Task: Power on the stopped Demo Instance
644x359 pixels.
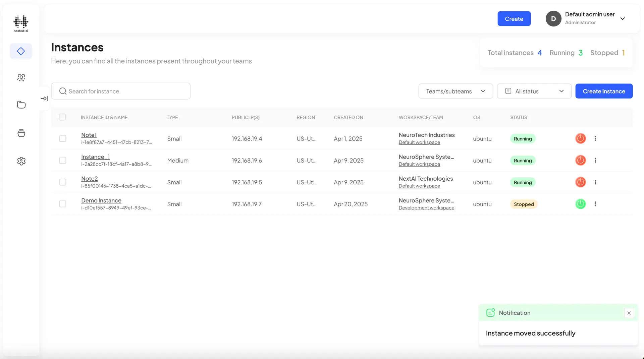Action: click(580, 204)
